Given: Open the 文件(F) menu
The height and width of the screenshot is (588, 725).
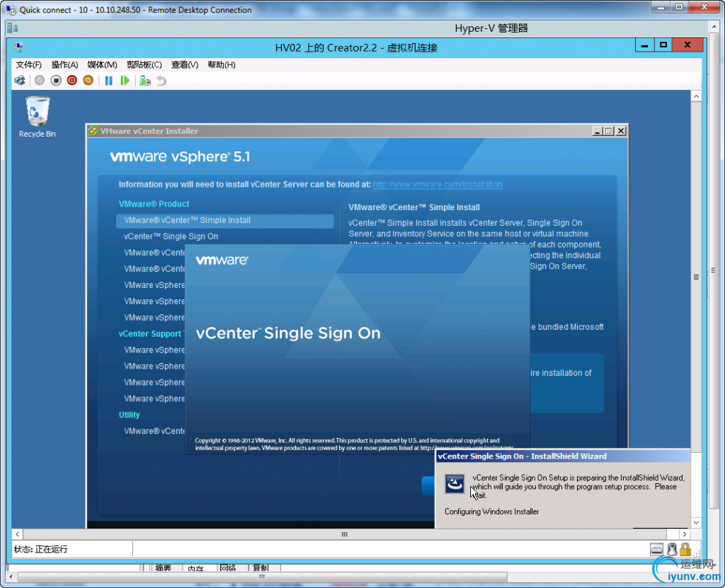Looking at the screenshot, I should [28, 64].
